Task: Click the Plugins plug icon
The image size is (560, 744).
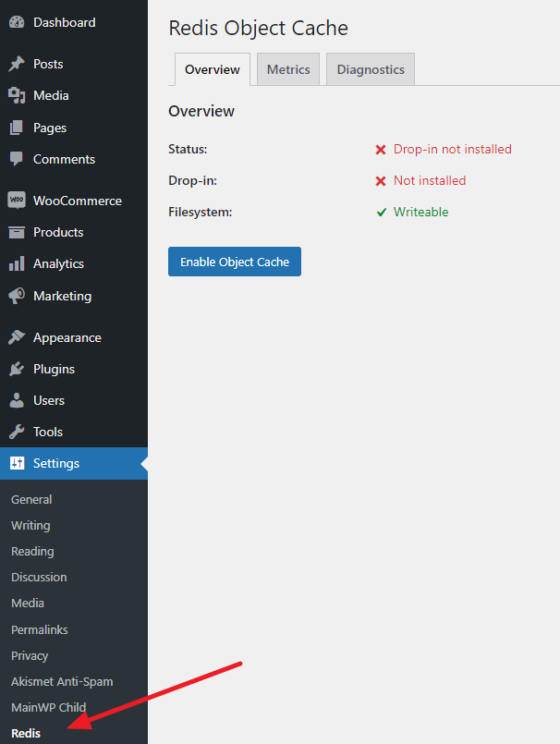Action: 17,369
